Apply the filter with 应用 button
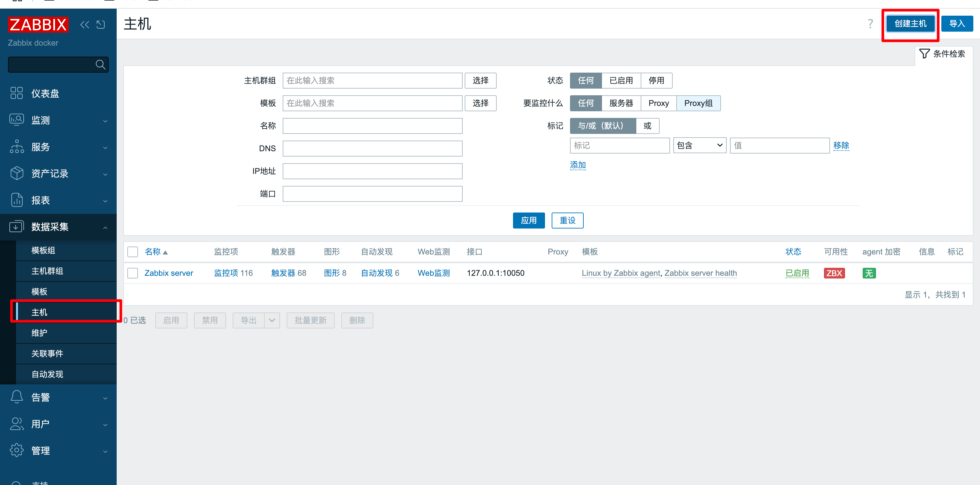The height and width of the screenshot is (485, 980). pos(528,221)
